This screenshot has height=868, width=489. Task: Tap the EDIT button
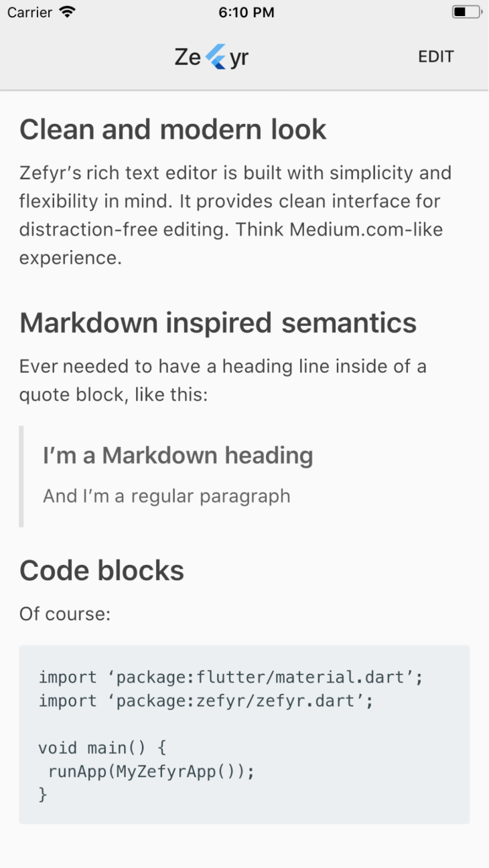[x=436, y=57]
